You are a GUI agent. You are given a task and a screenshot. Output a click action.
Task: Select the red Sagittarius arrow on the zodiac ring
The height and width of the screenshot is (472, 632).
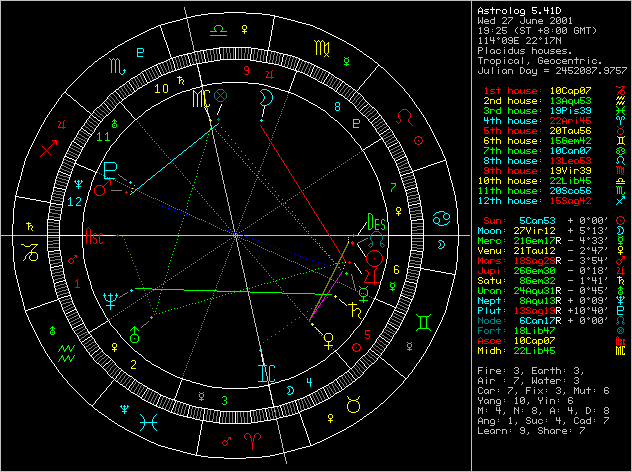point(46,150)
